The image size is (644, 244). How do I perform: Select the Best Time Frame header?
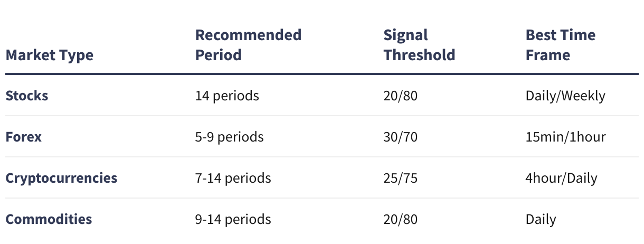click(x=561, y=45)
